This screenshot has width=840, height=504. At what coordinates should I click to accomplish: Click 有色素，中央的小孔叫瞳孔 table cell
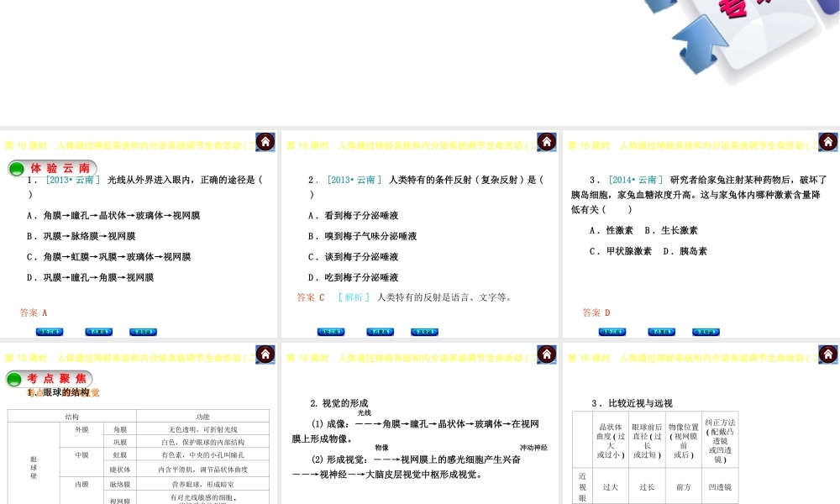click(x=203, y=454)
